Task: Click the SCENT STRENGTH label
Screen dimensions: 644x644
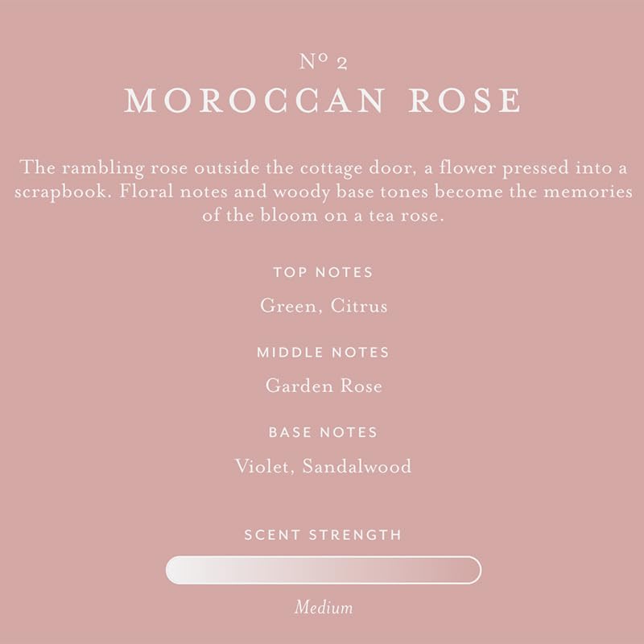Action: (323, 535)
